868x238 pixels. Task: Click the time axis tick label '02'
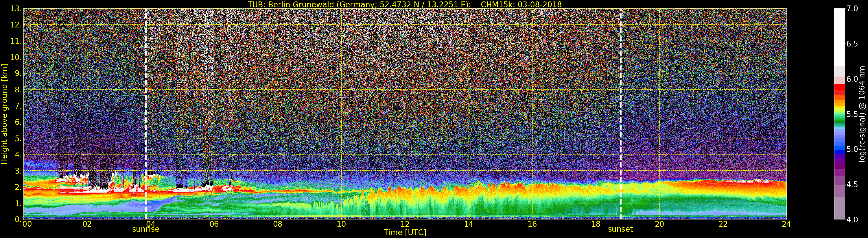click(x=87, y=224)
